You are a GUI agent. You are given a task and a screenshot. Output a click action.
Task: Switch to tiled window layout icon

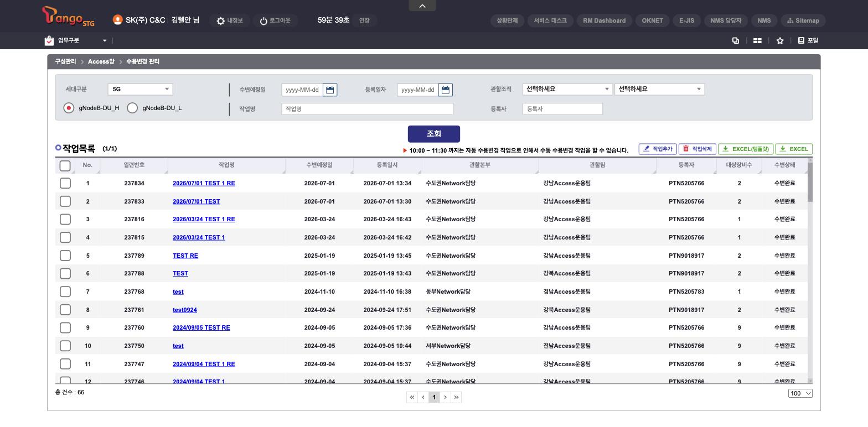click(x=757, y=40)
